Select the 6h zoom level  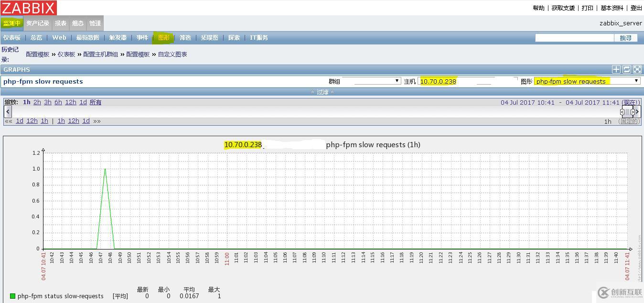(58, 102)
